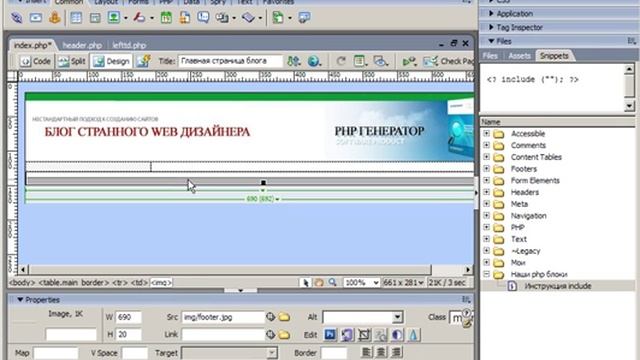Open Brightness and Contrast icon

click(x=397, y=335)
